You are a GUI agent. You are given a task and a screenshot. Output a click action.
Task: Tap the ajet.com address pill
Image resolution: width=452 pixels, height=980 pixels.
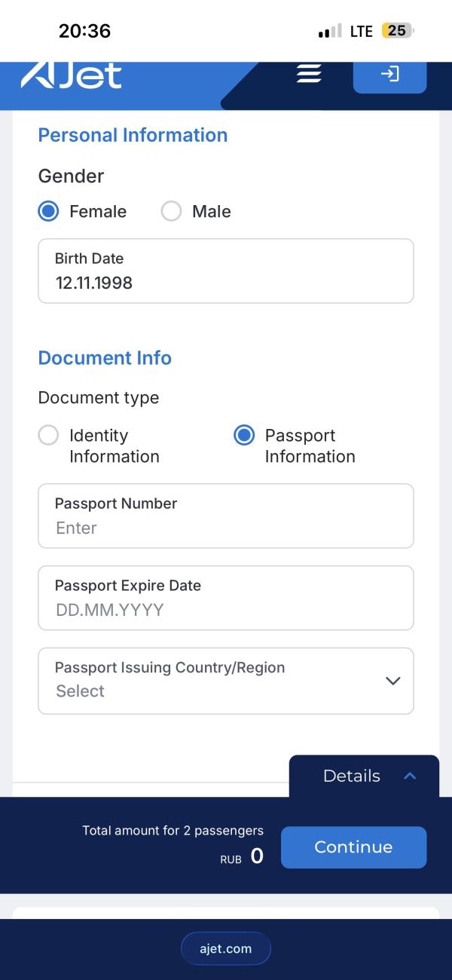click(x=225, y=948)
